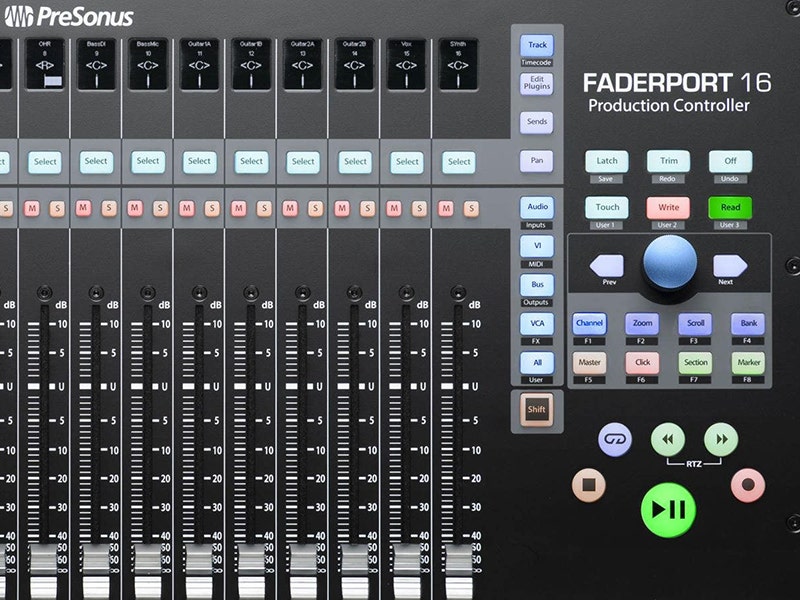800x600 pixels.
Task: Solo the Synth channel
Action: tap(471, 208)
